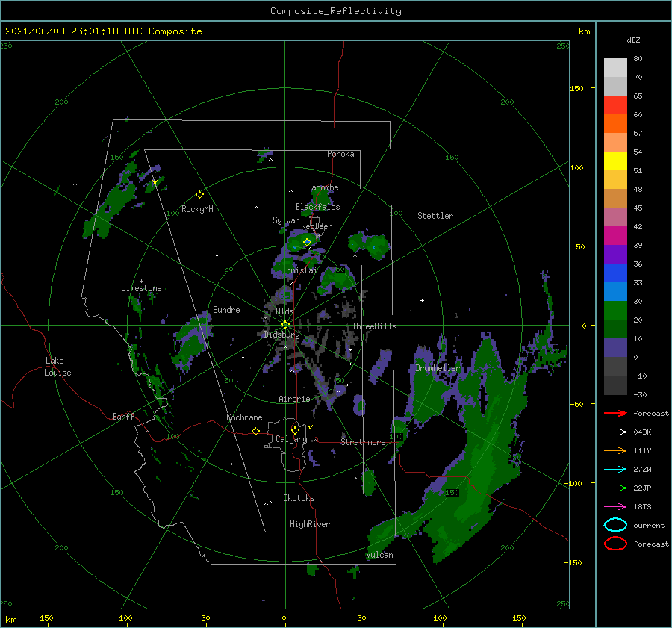Click the red 65 dBZ color swatch
This screenshot has height=628, width=672.
coord(615,105)
